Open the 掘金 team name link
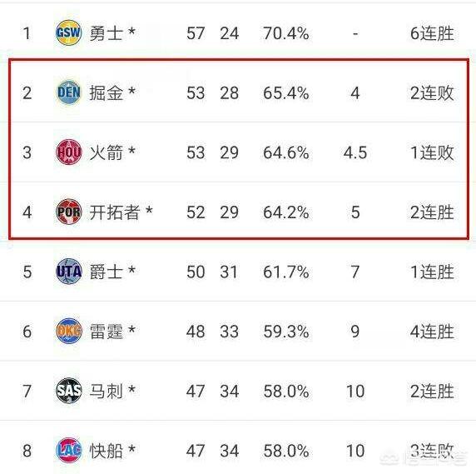Viewport: 476px width, 474px height. point(107,92)
